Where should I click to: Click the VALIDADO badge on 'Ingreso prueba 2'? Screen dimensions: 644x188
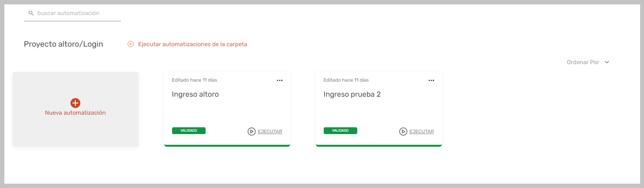pos(340,131)
